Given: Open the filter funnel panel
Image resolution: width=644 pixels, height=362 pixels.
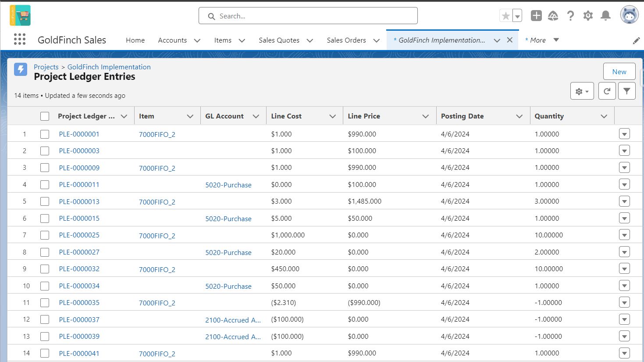Looking at the screenshot, I should pos(627,91).
